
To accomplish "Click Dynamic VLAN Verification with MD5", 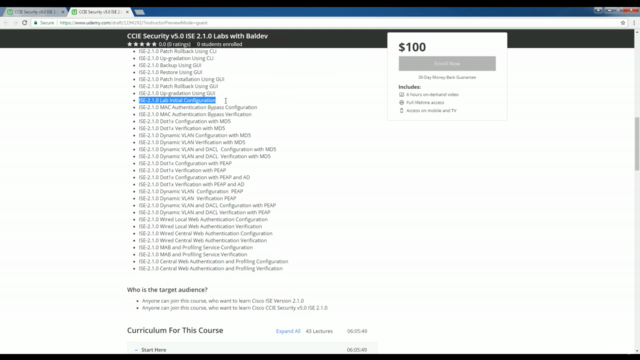I will pyautogui.click(x=192, y=142).
